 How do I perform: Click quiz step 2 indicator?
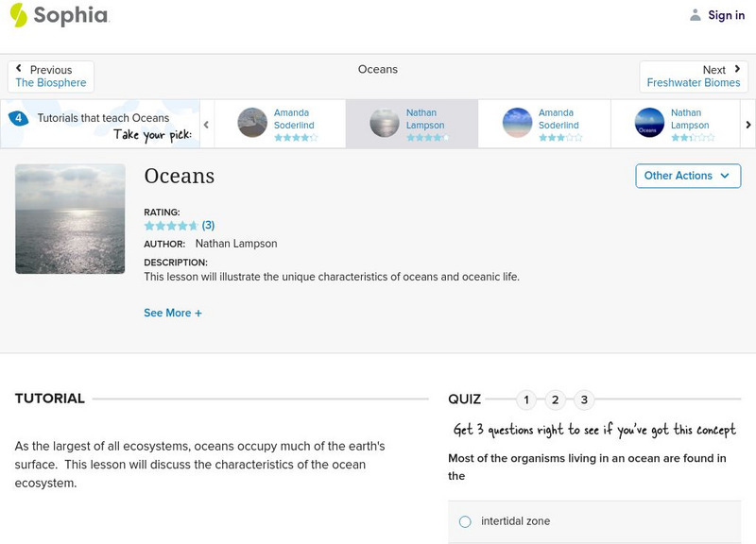point(555,399)
